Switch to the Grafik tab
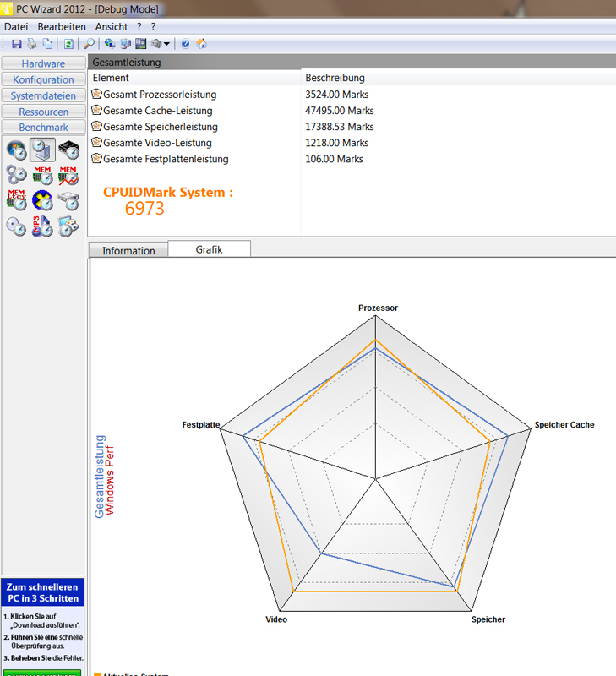The height and width of the screenshot is (676, 616). click(209, 249)
